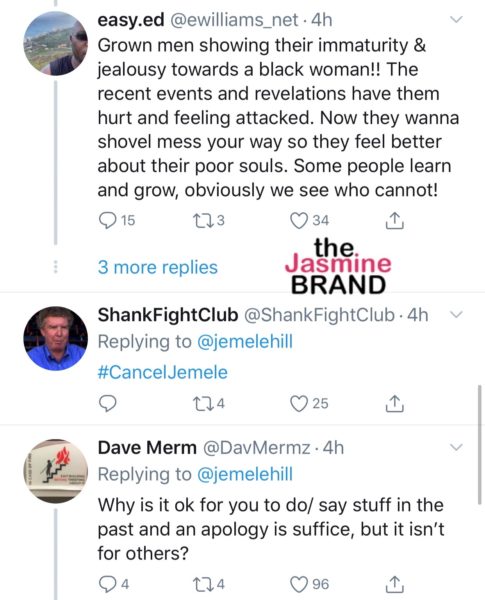
Task: Open the #CancelJemele hashtag
Action: 163,372
